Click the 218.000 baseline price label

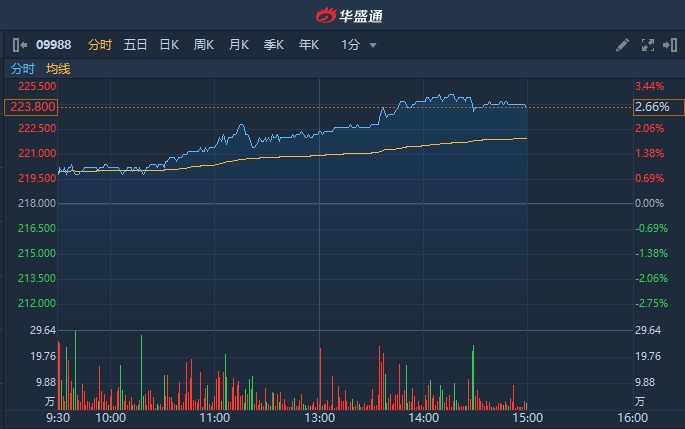tap(35, 203)
